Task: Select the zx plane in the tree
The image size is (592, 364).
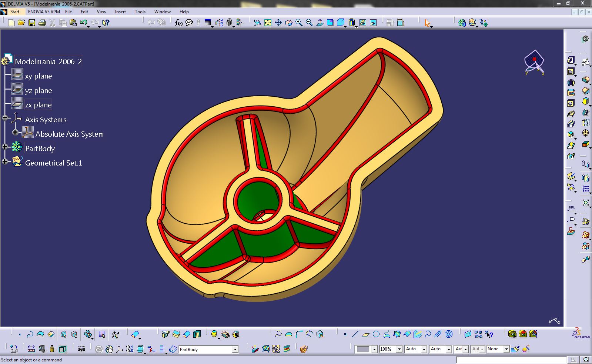Action: click(38, 105)
